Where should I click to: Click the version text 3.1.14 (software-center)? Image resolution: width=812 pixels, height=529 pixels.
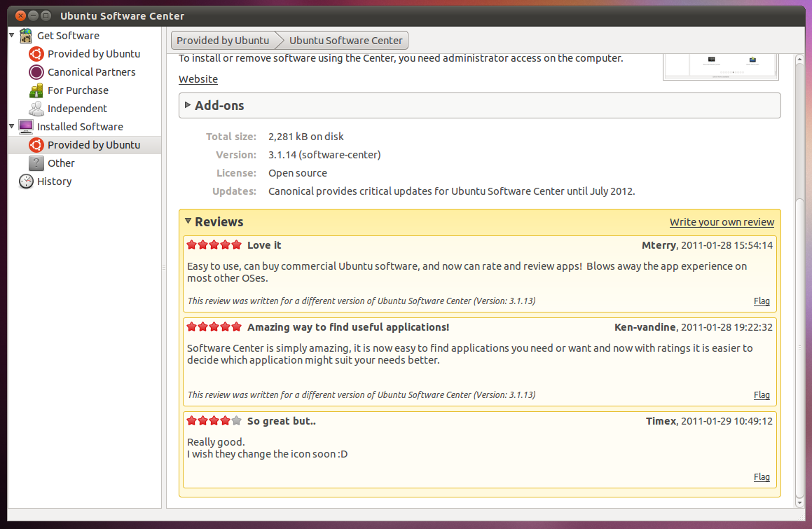pos(324,155)
